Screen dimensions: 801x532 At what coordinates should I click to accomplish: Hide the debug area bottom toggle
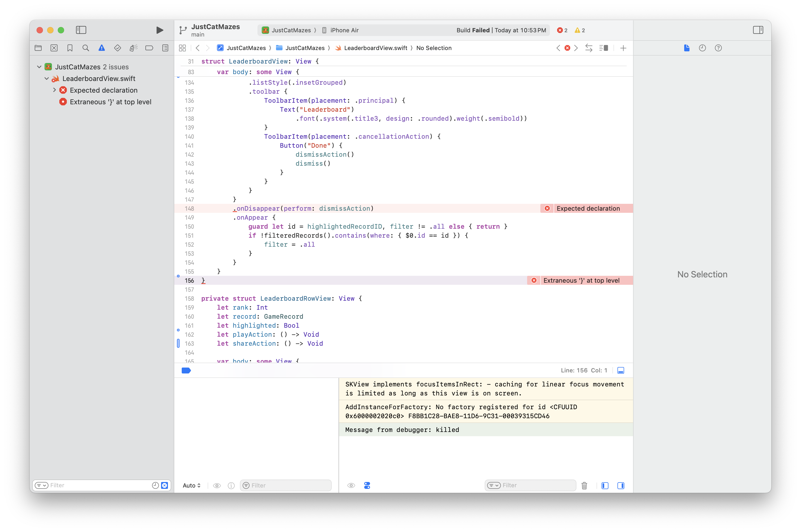[x=620, y=371]
